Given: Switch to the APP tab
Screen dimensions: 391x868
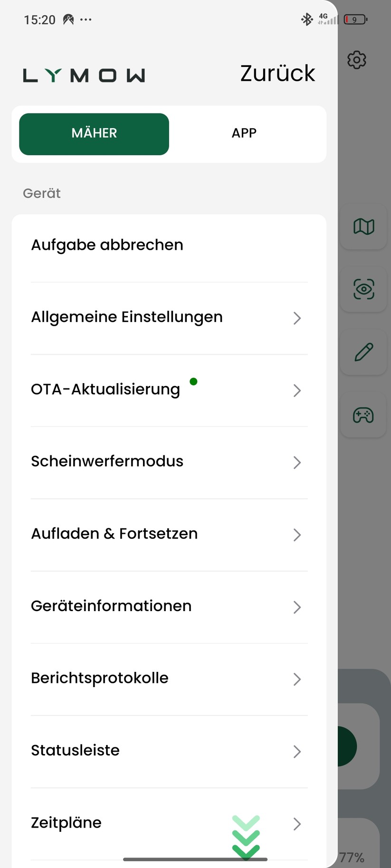Looking at the screenshot, I should click(244, 133).
